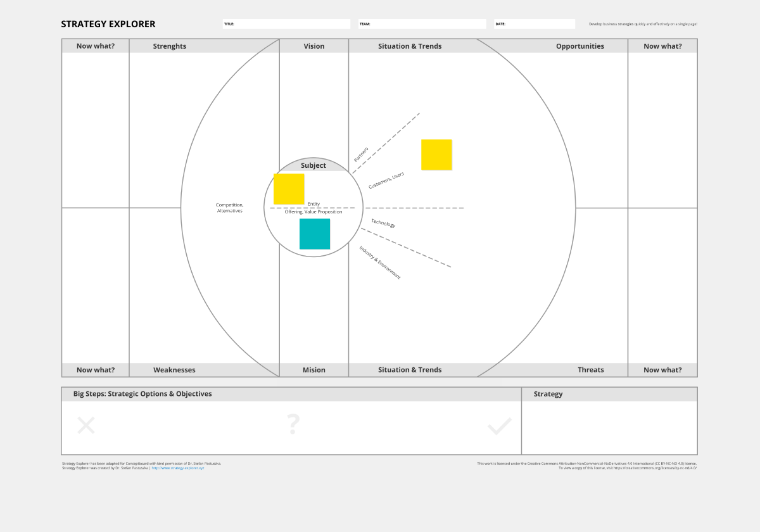Click the Threats header
The image size is (760, 532).
(x=591, y=370)
